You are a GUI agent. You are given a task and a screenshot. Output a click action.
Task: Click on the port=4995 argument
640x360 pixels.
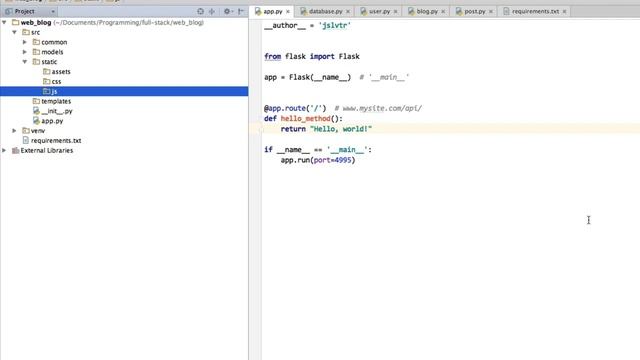333,160
